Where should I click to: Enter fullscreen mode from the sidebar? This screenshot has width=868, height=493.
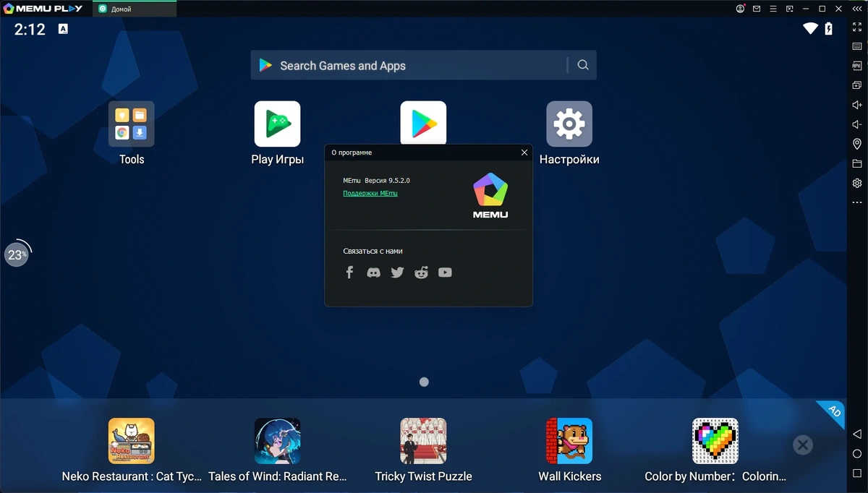(x=857, y=27)
